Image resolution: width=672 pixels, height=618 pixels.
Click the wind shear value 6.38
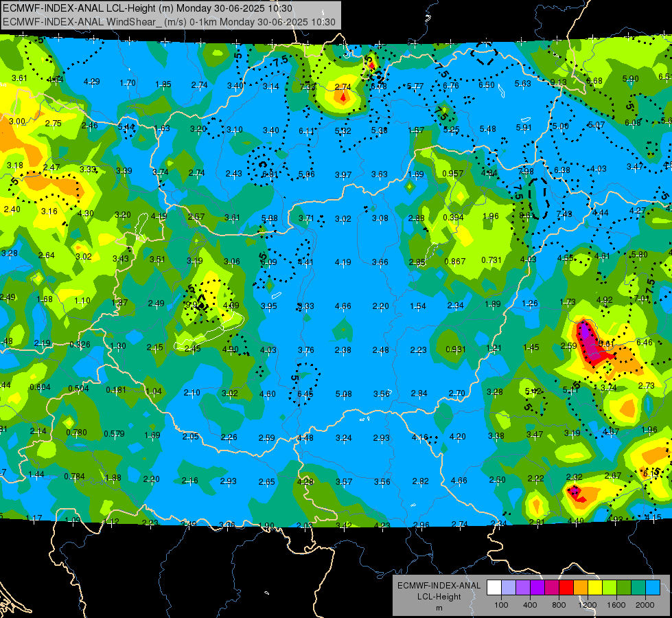(562, 170)
